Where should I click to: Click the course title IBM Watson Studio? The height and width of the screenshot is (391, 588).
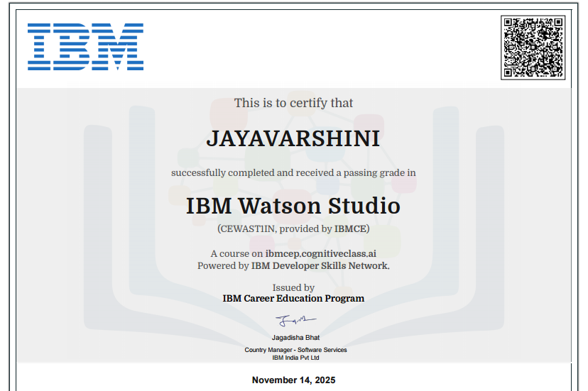point(293,206)
